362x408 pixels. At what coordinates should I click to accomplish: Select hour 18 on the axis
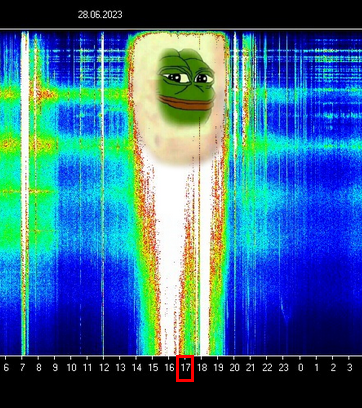pyautogui.click(x=202, y=368)
